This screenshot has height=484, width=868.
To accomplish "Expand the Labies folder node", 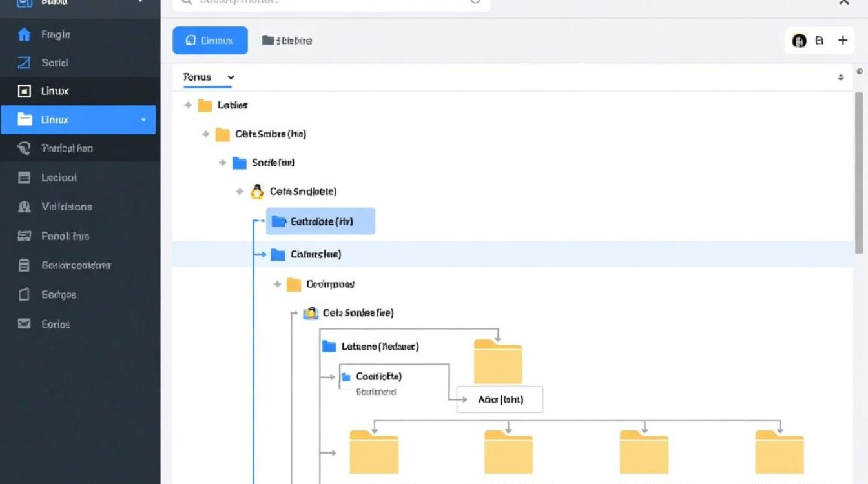I will pyautogui.click(x=188, y=105).
